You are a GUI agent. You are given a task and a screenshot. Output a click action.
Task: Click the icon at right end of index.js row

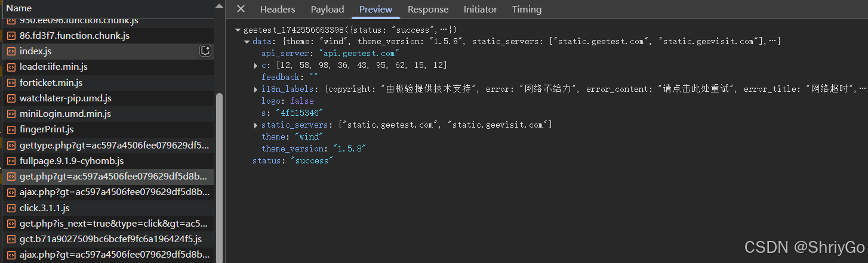pos(205,51)
